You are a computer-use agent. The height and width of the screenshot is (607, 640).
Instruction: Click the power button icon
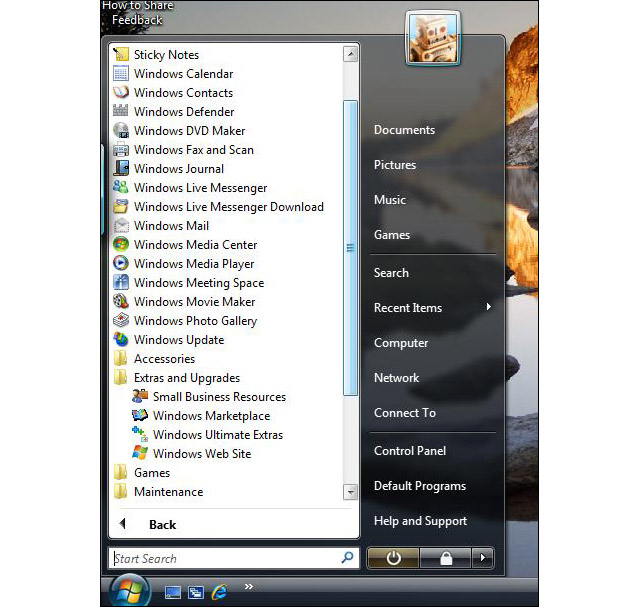coord(393,558)
